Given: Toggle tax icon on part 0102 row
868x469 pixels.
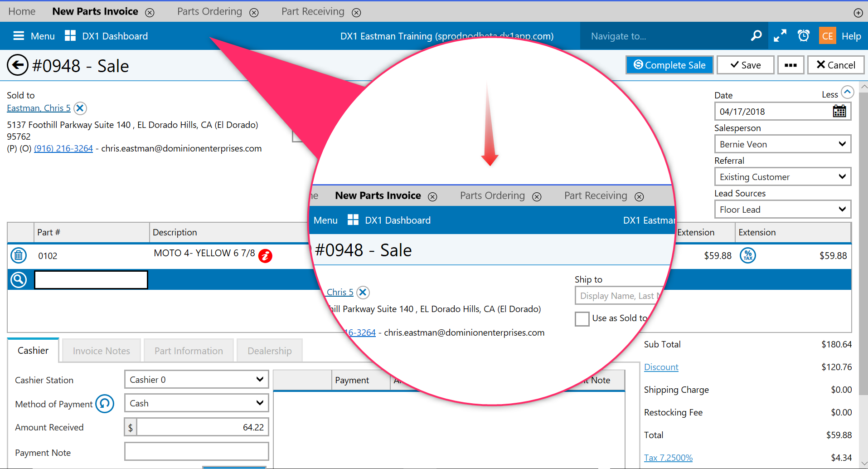Looking at the screenshot, I should (x=748, y=255).
